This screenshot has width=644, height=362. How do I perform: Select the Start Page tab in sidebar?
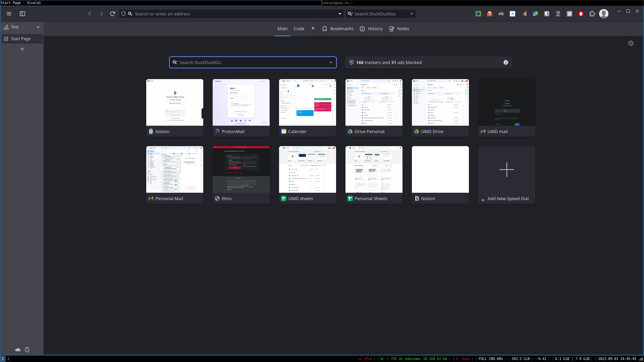click(22, 39)
